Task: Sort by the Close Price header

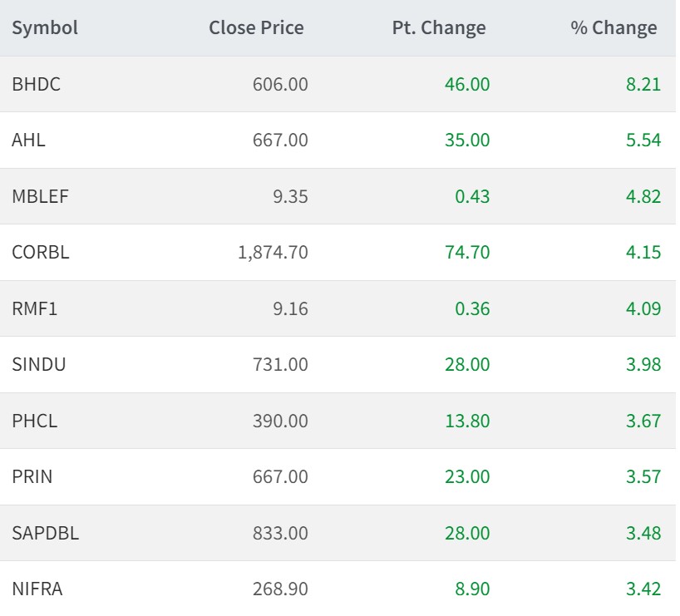Action: pyautogui.click(x=256, y=27)
